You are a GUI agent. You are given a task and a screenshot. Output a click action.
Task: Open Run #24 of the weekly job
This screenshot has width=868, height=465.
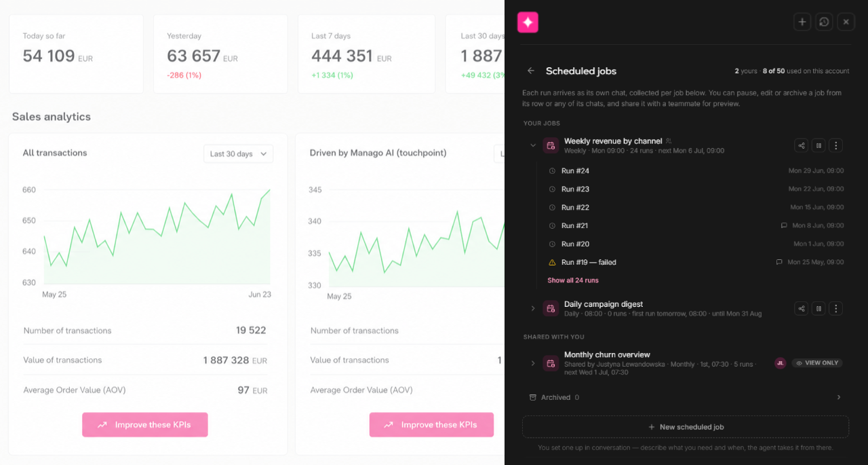[696, 170]
